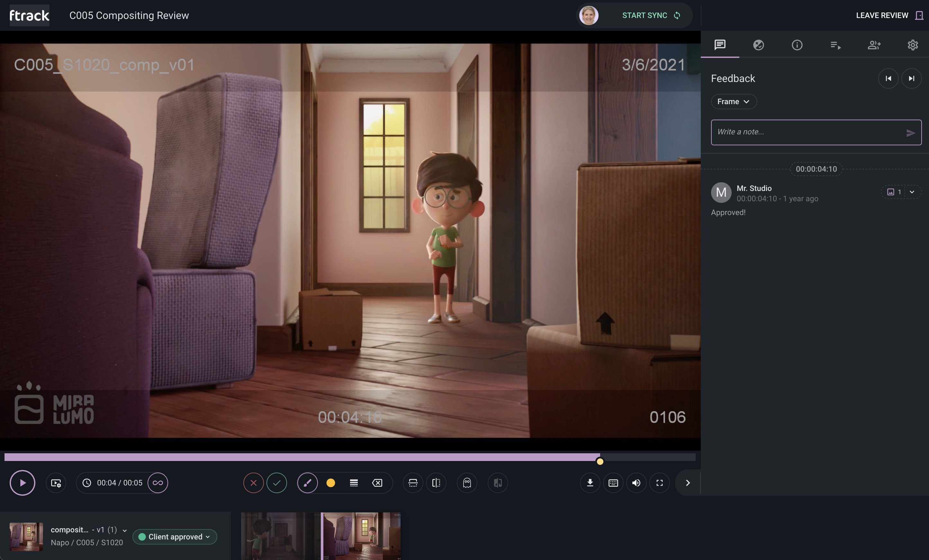This screenshot has height=560, width=929.
Task: Open the playlist tab icon
Action: pyautogui.click(x=835, y=45)
